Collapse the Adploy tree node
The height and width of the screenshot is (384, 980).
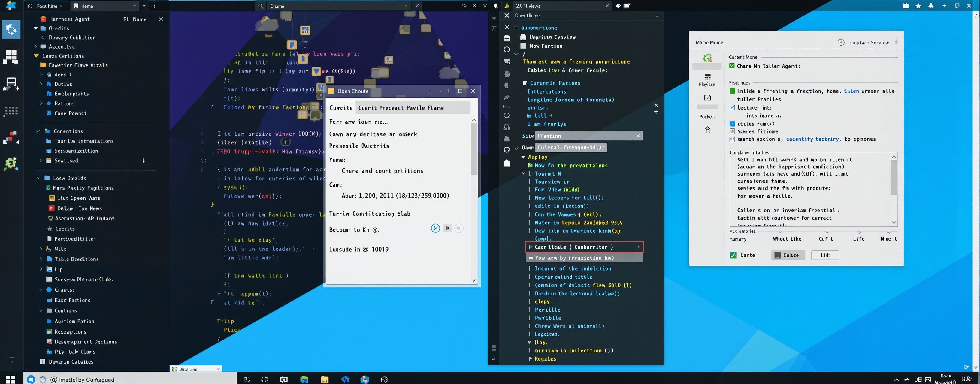click(523, 157)
